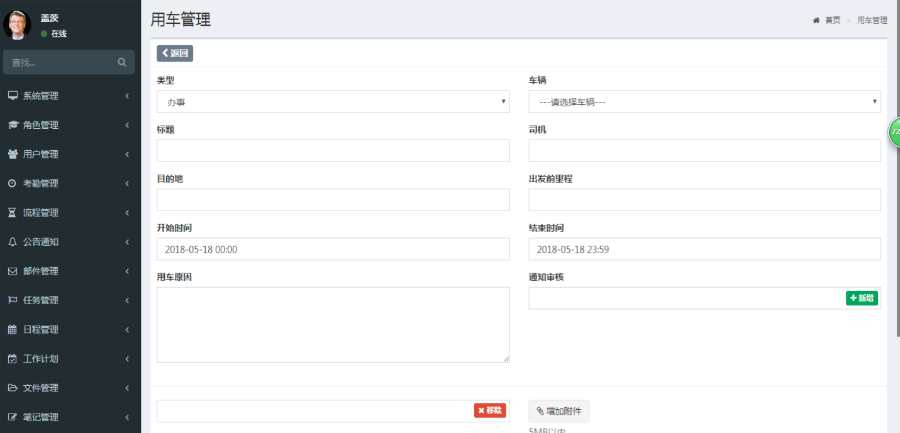Viewport: 900px width, 433px height.
Task: Click the 公告通知 bell icon
Action: coord(12,242)
